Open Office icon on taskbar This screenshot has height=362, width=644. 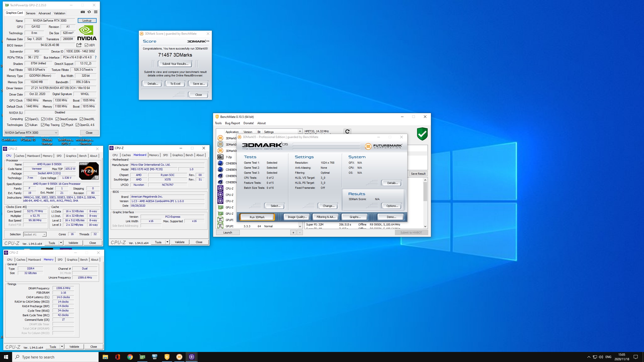117,357
